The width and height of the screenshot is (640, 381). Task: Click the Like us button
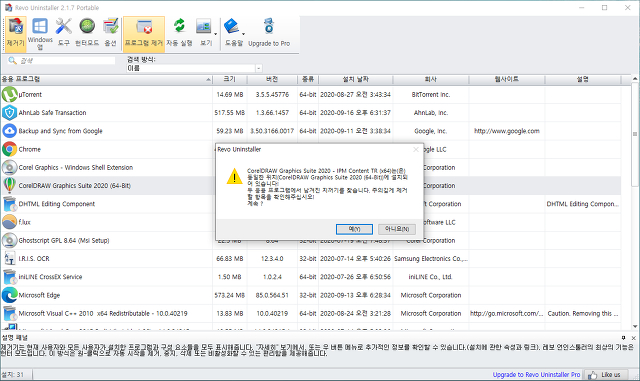coord(605,374)
